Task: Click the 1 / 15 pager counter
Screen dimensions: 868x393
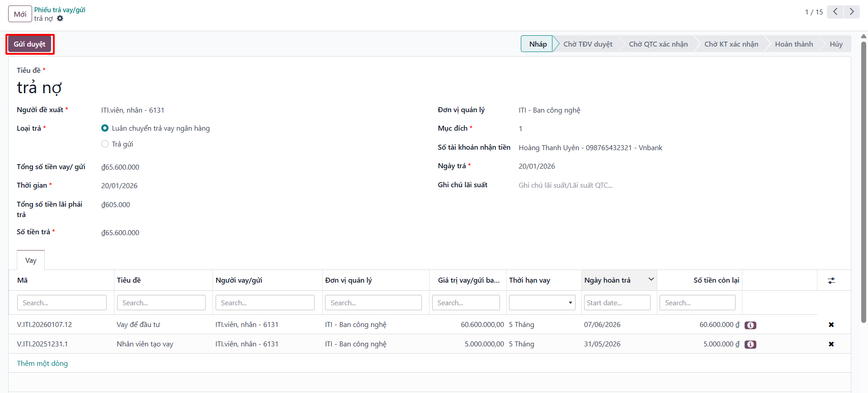Action: point(814,12)
